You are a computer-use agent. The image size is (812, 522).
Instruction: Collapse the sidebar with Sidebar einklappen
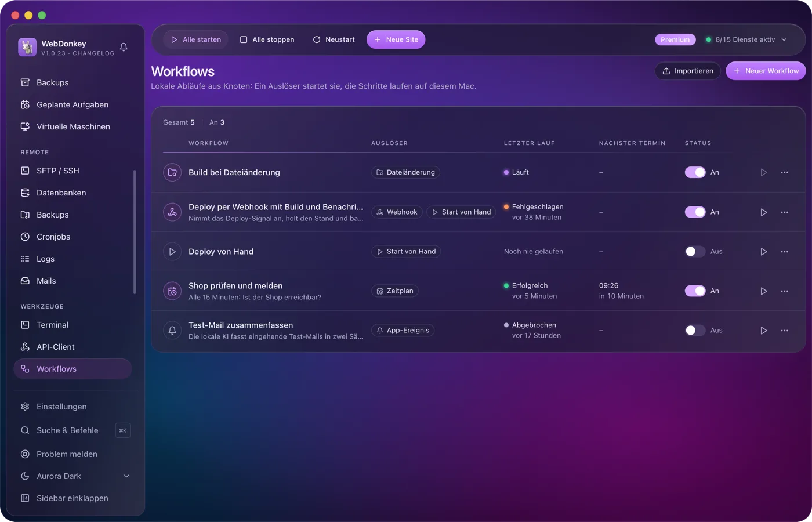[x=73, y=498]
